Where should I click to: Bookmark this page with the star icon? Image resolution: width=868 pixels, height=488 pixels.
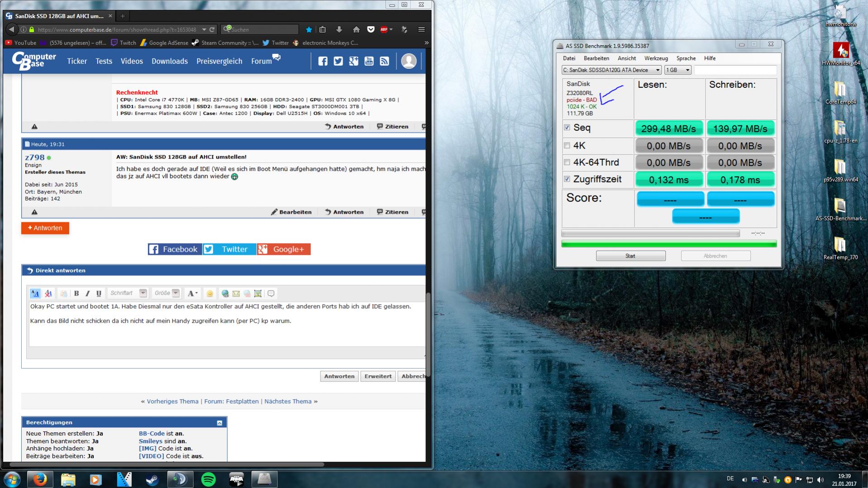tap(309, 29)
